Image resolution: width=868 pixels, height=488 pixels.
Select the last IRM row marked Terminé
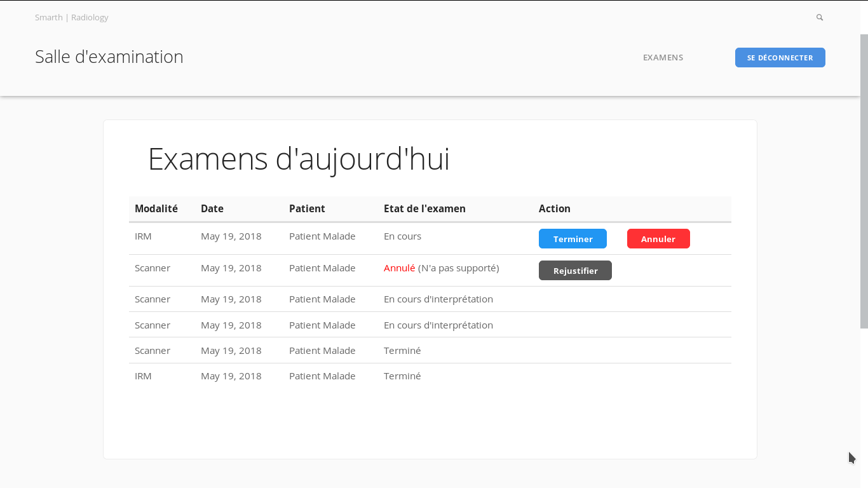point(430,376)
